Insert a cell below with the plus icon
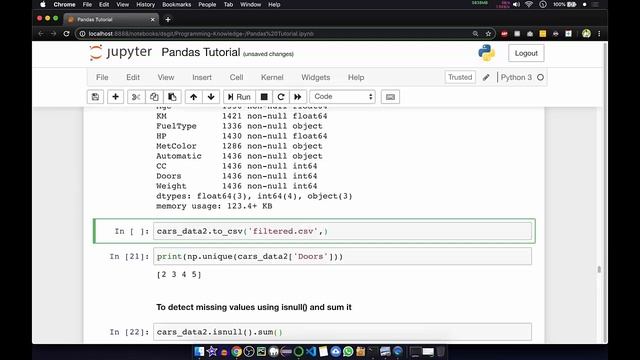Screen dimensions: 640x360 coord(116,97)
